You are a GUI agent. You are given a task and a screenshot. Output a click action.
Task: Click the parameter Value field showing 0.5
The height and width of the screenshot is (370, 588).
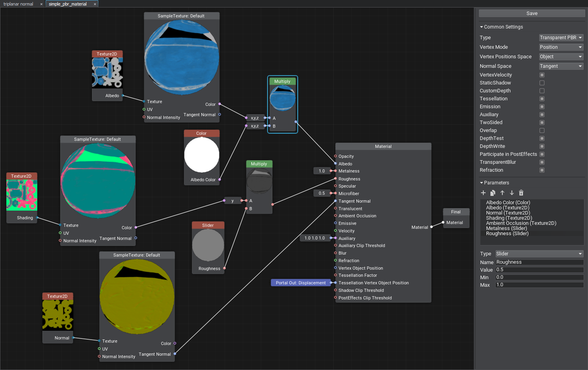point(539,270)
